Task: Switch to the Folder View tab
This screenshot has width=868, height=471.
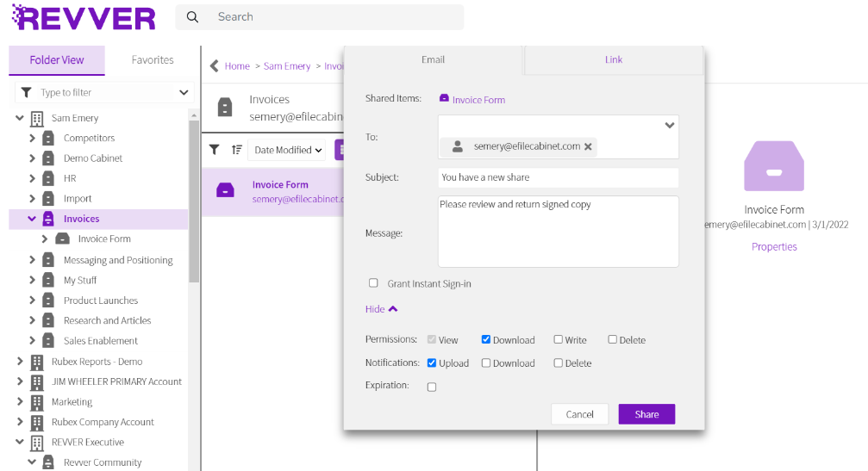Action: 57,60
